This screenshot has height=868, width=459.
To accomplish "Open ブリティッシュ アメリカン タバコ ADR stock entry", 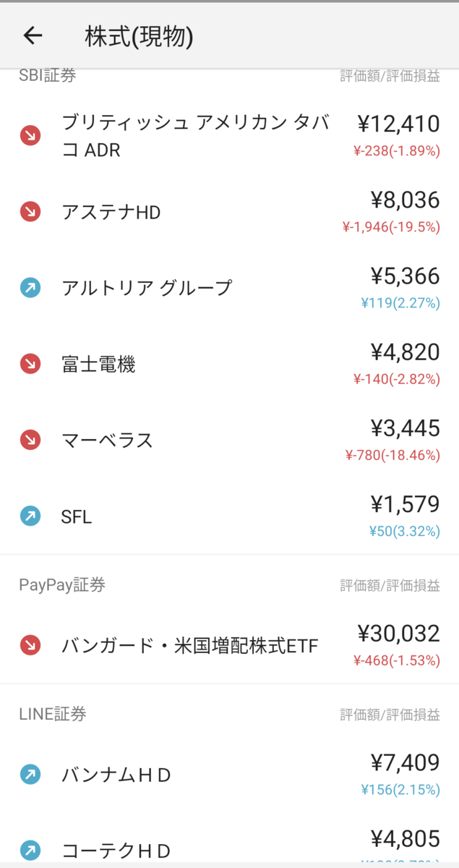I will (x=229, y=136).
